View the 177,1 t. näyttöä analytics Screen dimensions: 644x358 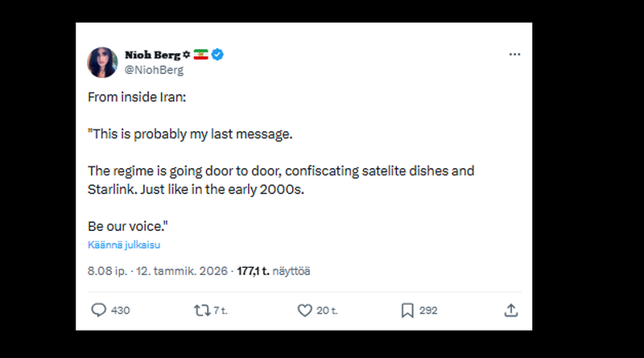pyautogui.click(x=274, y=271)
